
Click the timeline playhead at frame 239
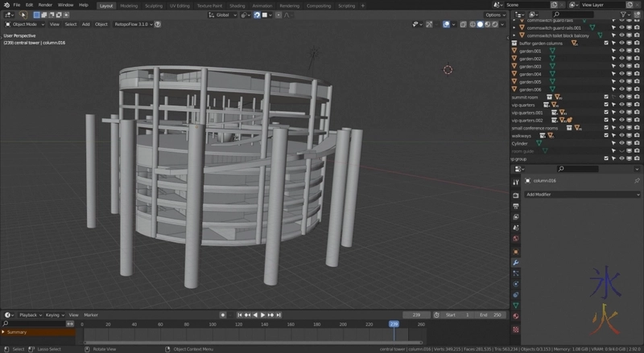click(x=394, y=324)
